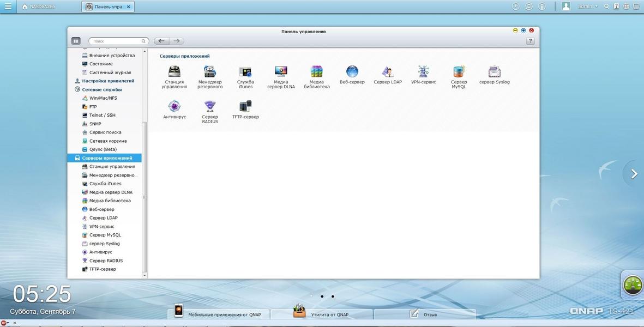The image size is (644, 327).
Task: Open the Syslog server icon
Action: point(494,72)
